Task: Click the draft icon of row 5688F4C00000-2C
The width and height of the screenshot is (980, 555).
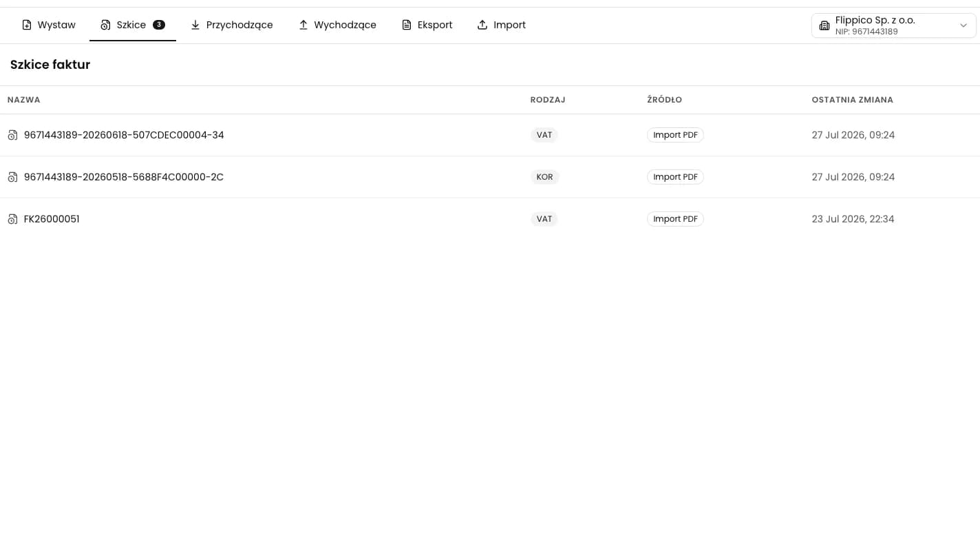Action: (12, 177)
